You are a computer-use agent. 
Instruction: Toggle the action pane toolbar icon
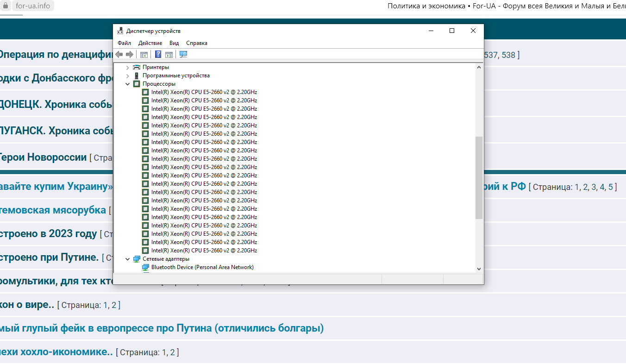169,54
